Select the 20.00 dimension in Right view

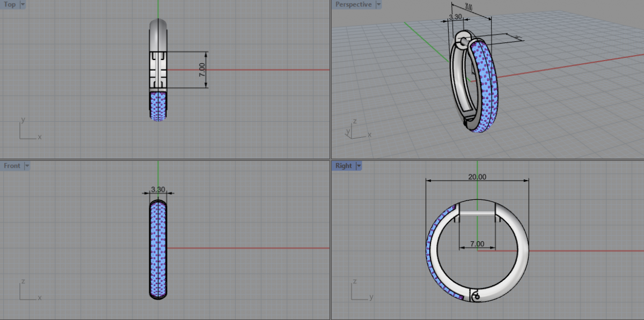(x=477, y=177)
